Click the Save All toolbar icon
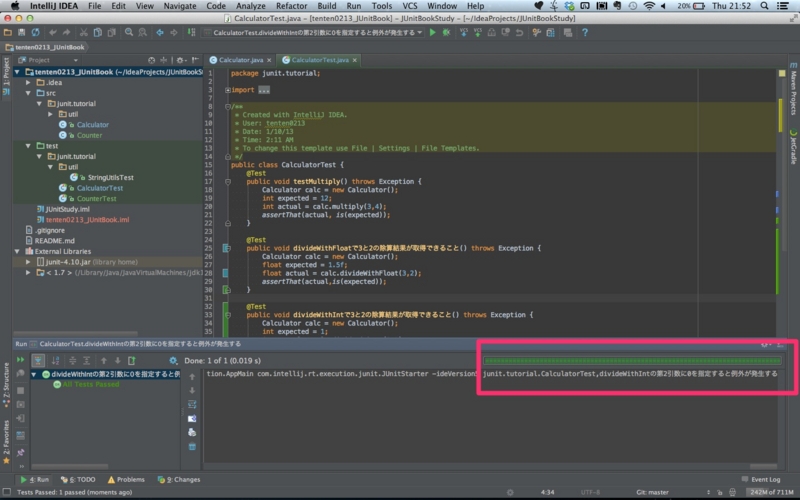Viewport: 800px width, 500px height. pos(21,33)
